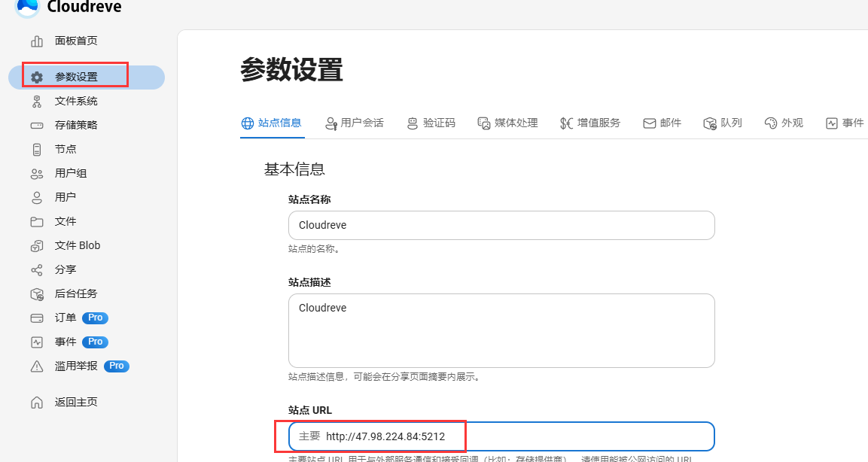Image resolution: width=868 pixels, height=462 pixels.
Task: Click the 分享 share icon
Action: click(37, 270)
